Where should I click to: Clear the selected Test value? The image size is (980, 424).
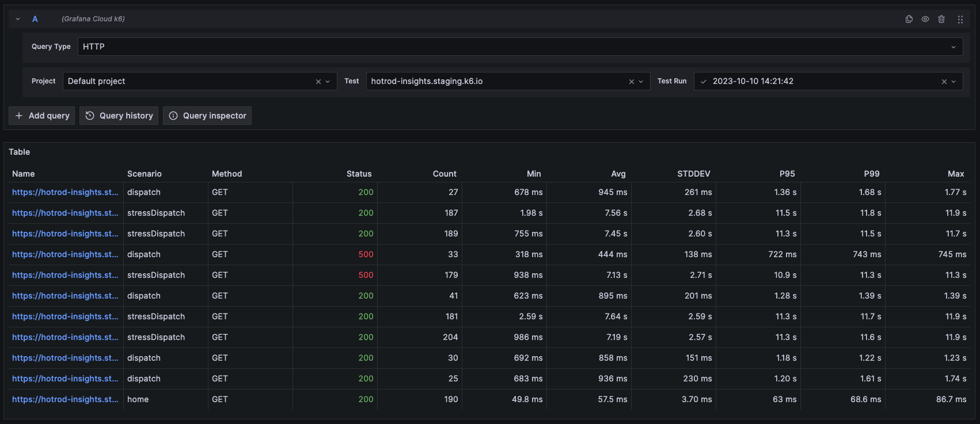pyautogui.click(x=632, y=82)
